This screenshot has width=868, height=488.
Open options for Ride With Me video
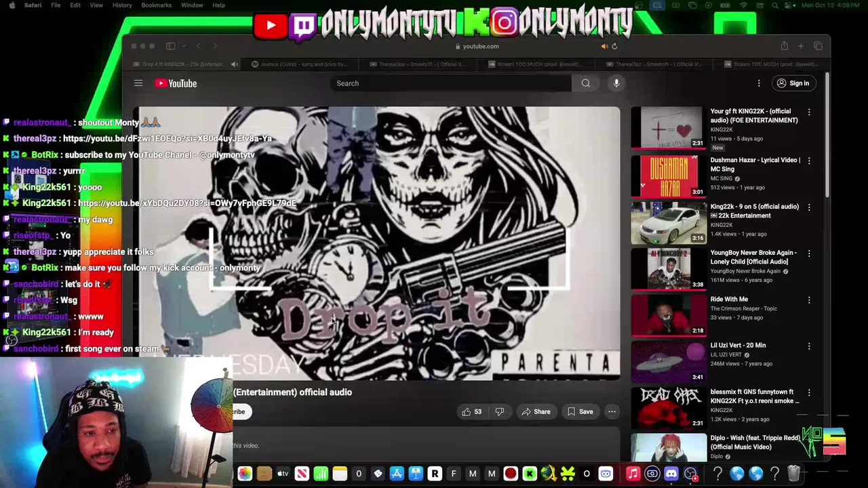(x=809, y=300)
